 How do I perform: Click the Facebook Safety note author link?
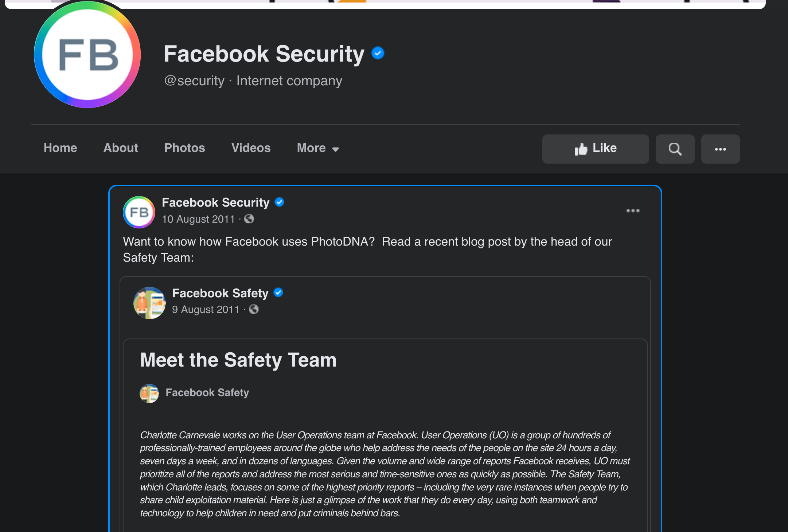[x=207, y=392]
